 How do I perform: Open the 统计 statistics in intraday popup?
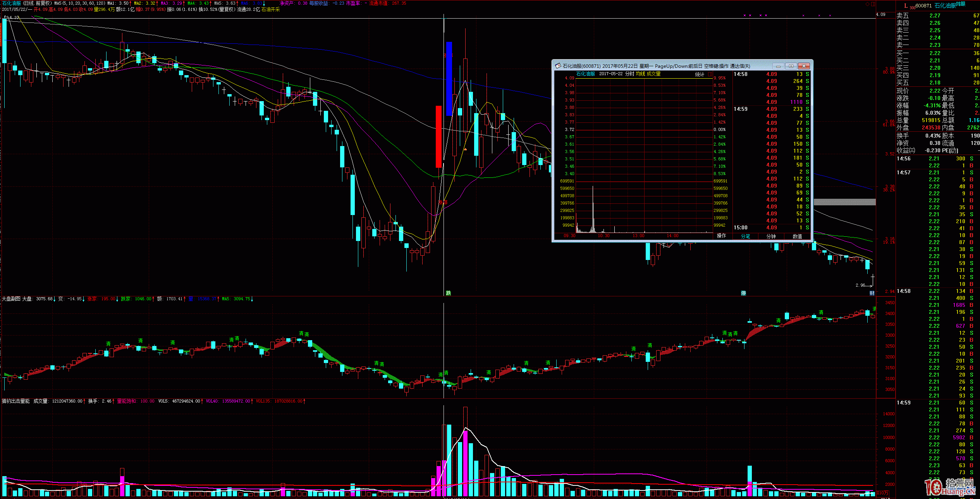click(x=700, y=74)
